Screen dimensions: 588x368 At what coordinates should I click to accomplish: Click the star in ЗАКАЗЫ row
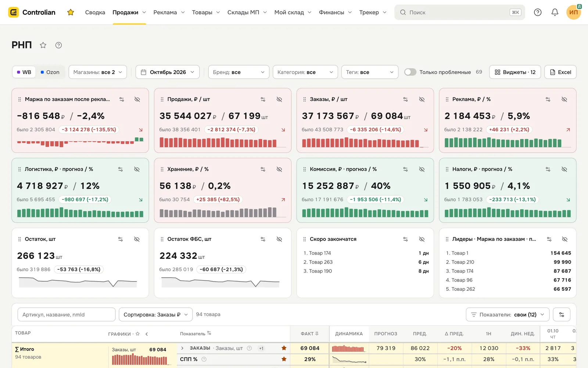pos(284,348)
